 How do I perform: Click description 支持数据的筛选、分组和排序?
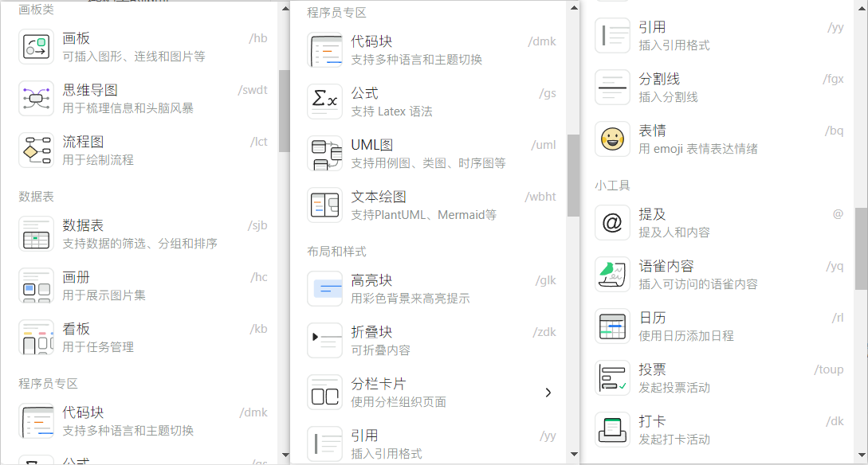[x=140, y=244]
